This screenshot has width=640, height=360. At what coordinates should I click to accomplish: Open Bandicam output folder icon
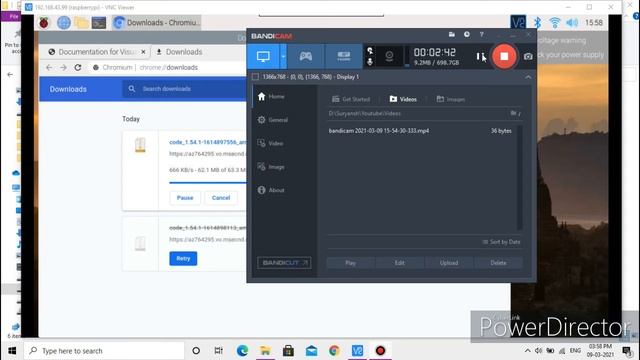452,35
